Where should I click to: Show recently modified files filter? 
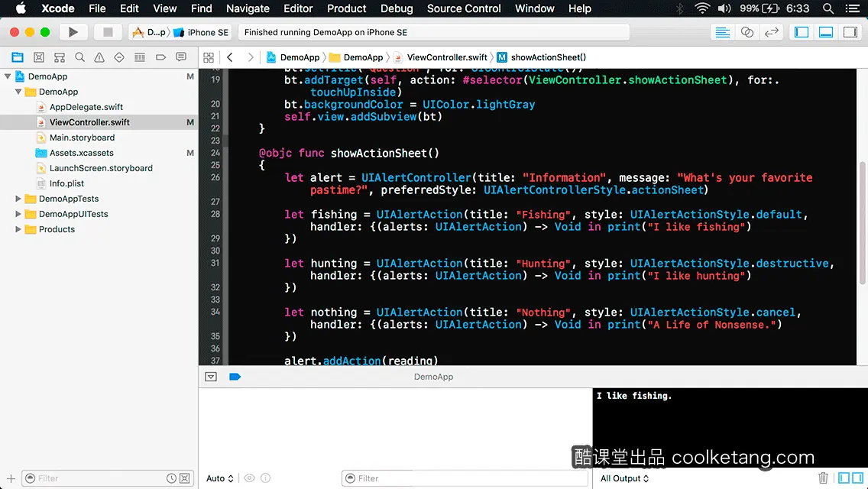(x=172, y=478)
